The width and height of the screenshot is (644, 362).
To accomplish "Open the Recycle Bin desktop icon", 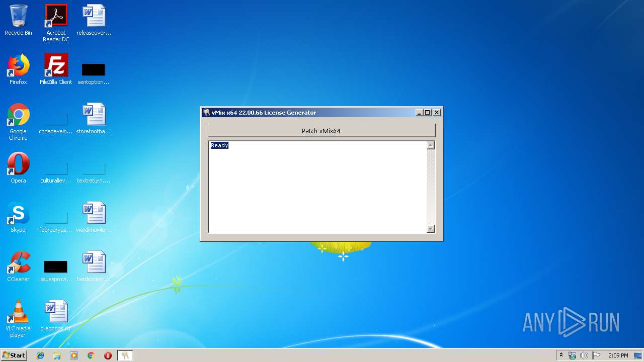I will point(18,20).
